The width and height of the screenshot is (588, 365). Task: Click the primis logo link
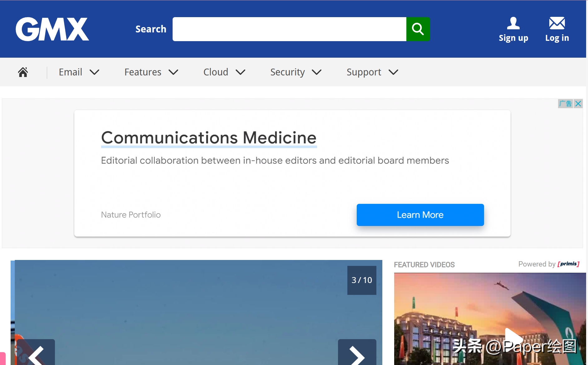568,264
